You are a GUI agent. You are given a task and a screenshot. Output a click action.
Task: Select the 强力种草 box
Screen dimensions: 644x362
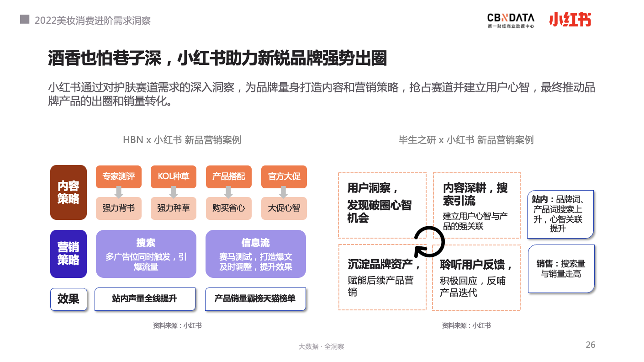[174, 208]
